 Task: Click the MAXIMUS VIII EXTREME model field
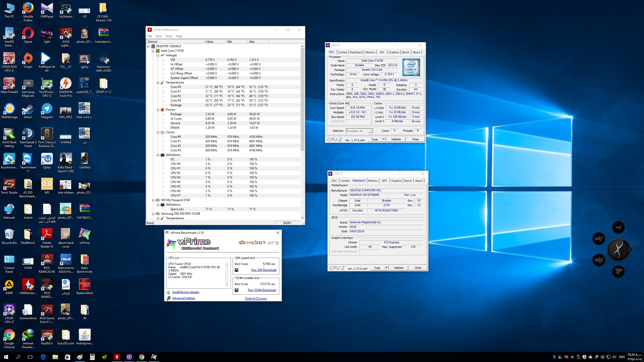click(x=373, y=195)
